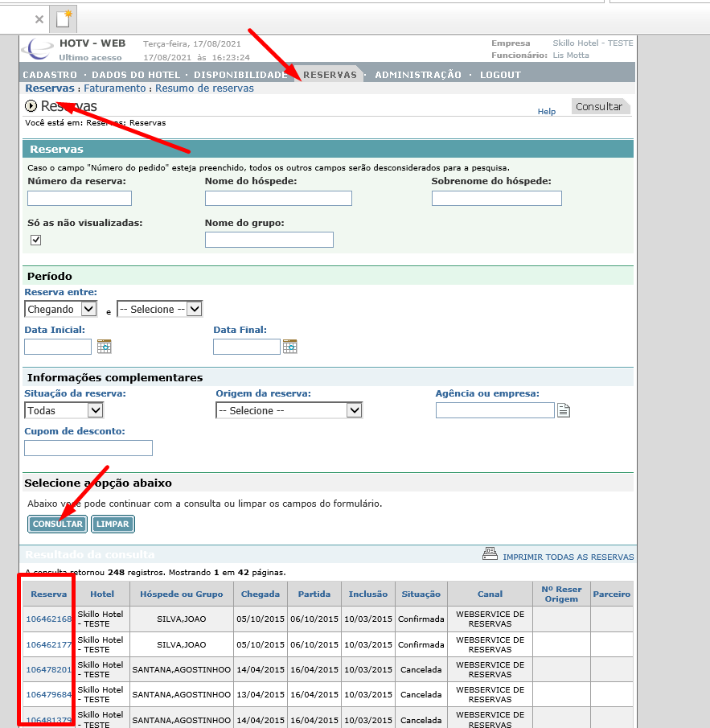Click 'Cancelada' status for reservation 106478201
The height and width of the screenshot is (728, 710).
pyautogui.click(x=421, y=669)
